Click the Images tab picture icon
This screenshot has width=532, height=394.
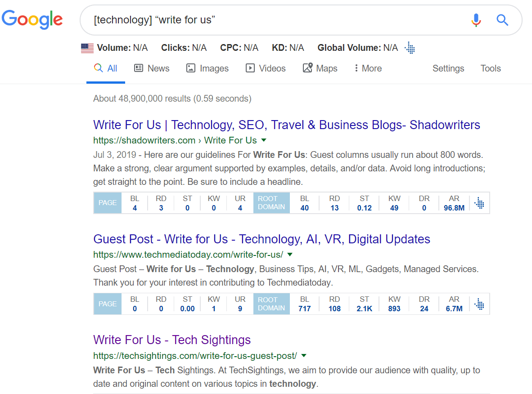point(191,68)
